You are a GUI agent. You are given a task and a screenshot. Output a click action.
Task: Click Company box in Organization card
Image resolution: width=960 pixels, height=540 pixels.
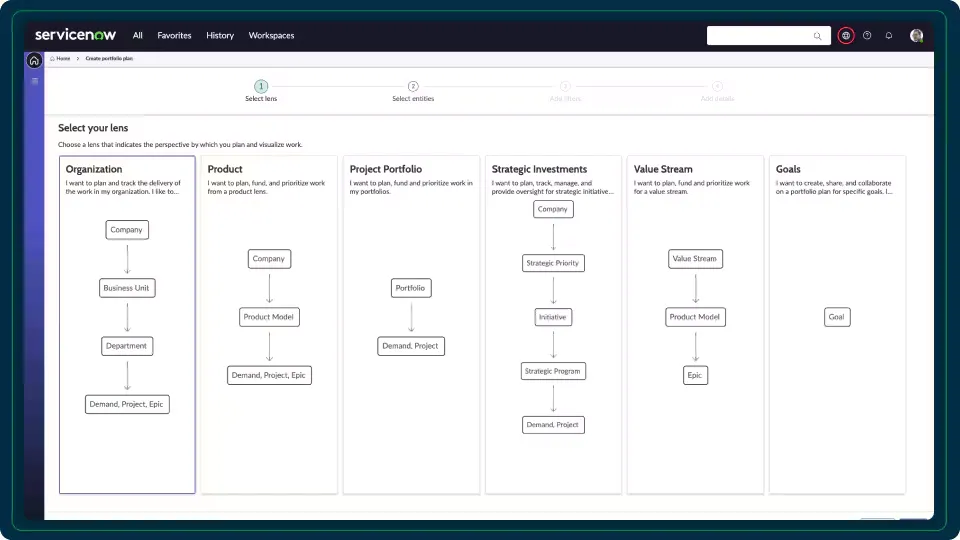click(127, 230)
